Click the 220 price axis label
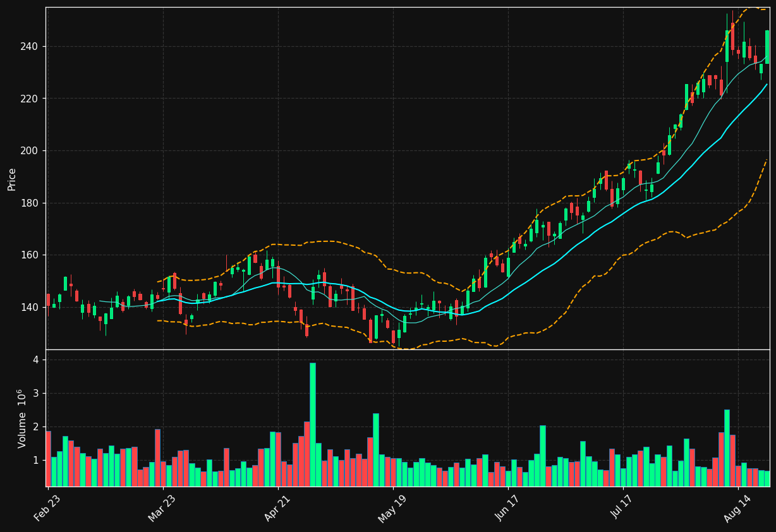Image resolution: width=776 pixels, height=532 pixels. 30,99
